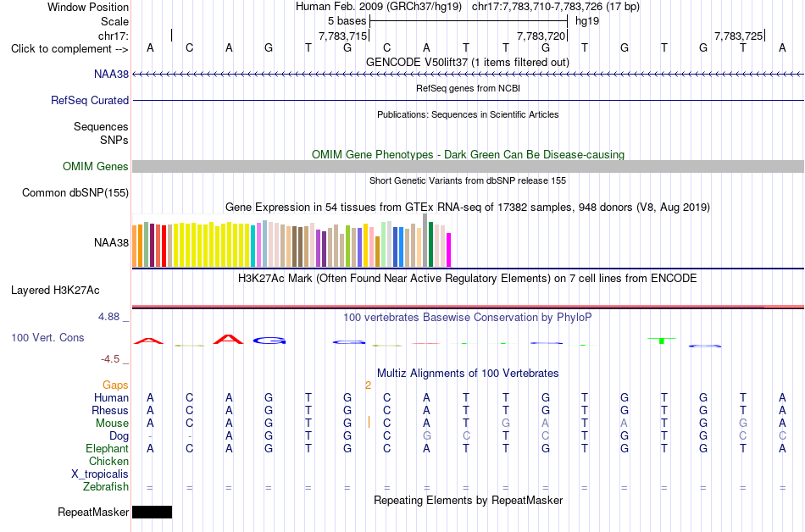The width and height of the screenshot is (805, 532).
Task: Click the first orange GTEx expression bar
Action: 135,246
